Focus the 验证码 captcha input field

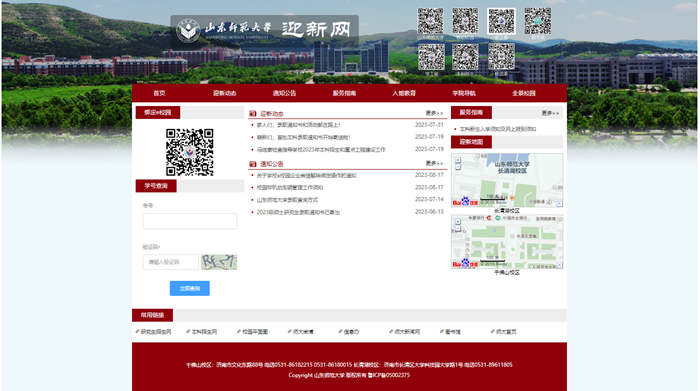pos(171,262)
